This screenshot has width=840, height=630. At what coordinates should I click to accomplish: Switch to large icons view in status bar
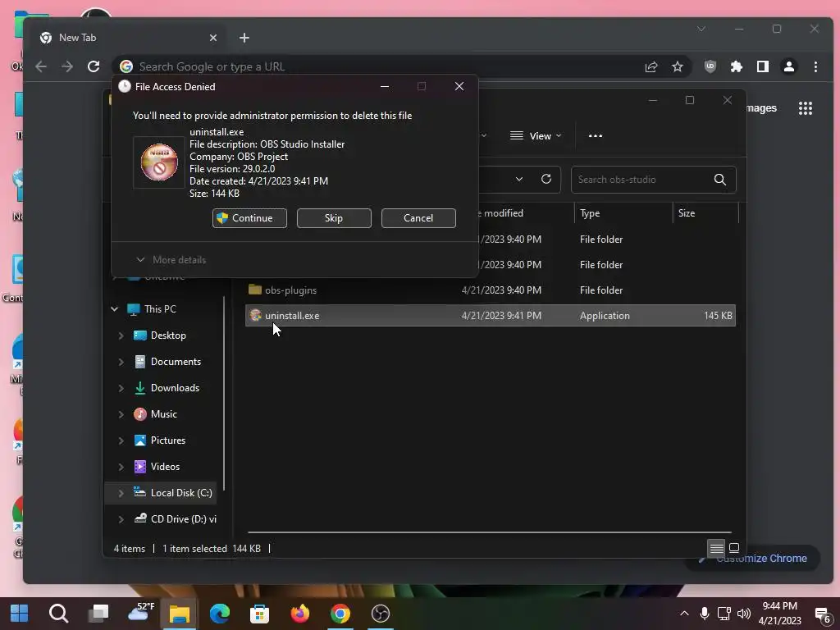(x=734, y=548)
